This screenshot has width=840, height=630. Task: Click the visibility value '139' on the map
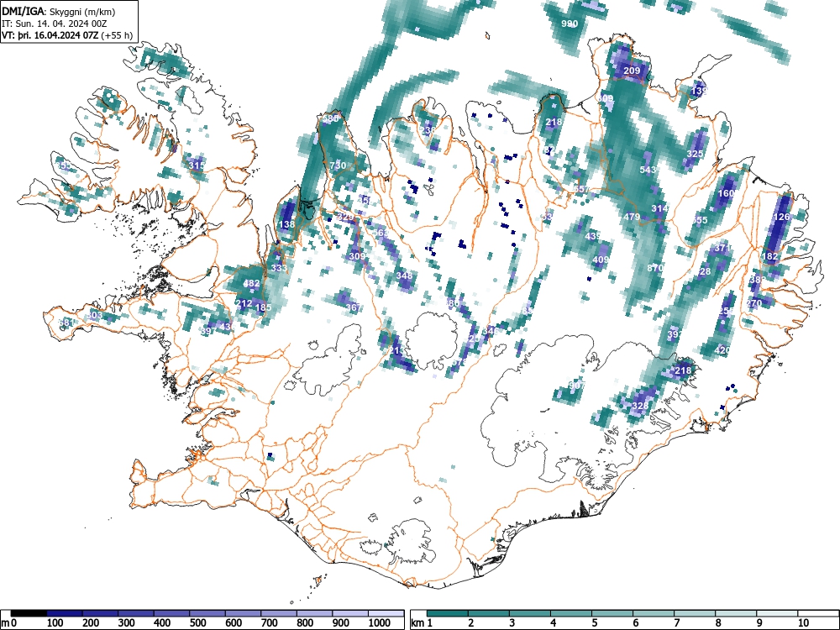click(699, 91)
